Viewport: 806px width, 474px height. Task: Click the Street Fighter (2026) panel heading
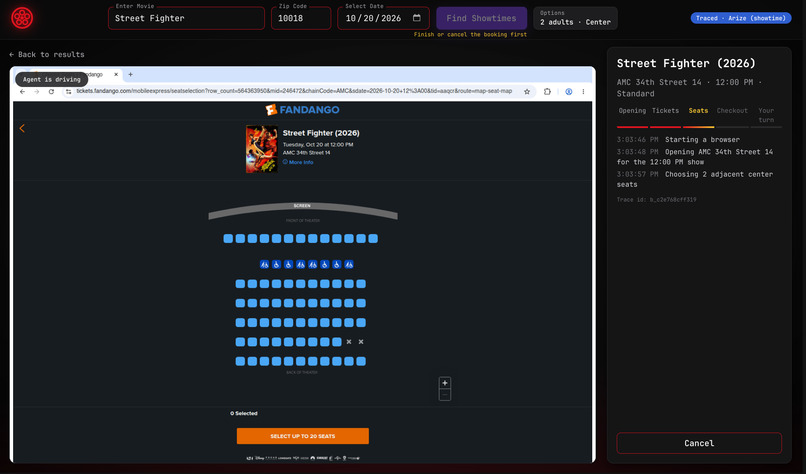pyautogui.click(x=686, y=63)
